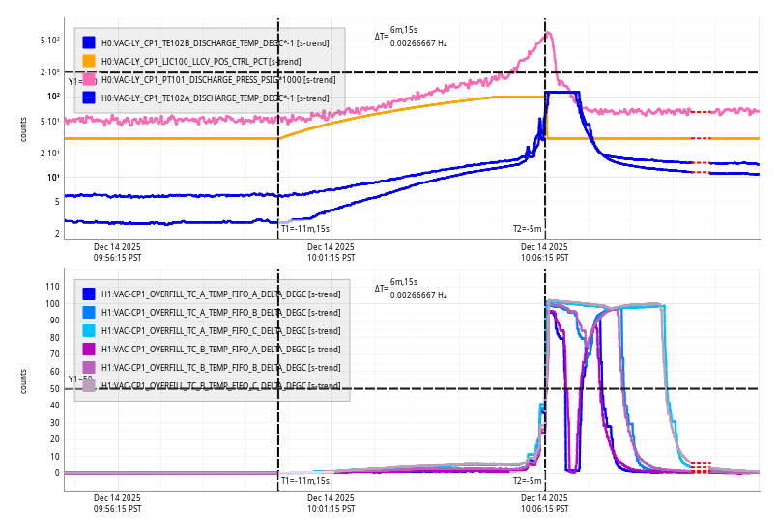Click the TE102B discharge temp blue swatch

(x=89, y=42)
